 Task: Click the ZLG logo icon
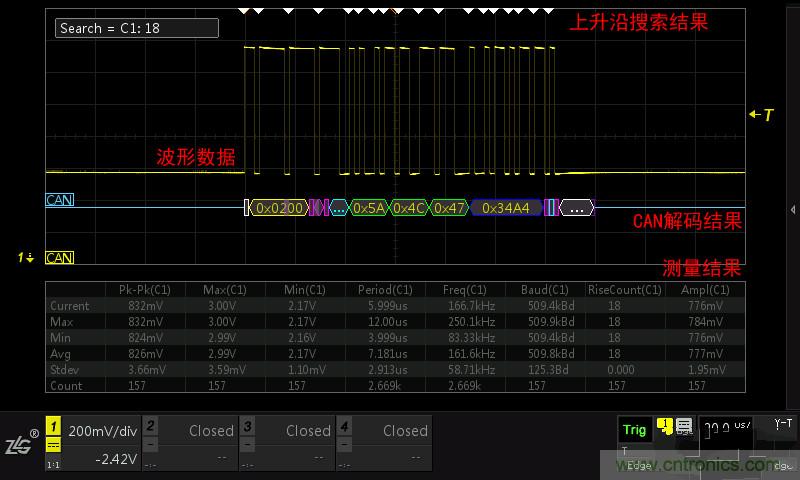pos(21,442)
